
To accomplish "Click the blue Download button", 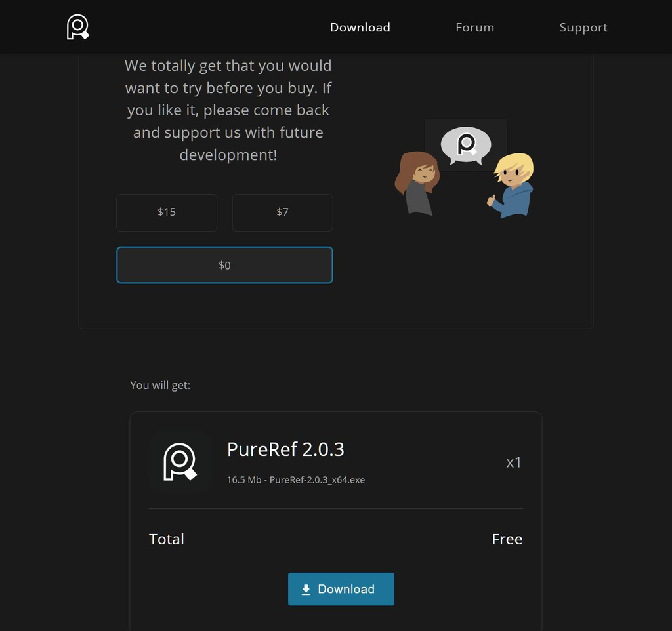I will coord(341,589).
